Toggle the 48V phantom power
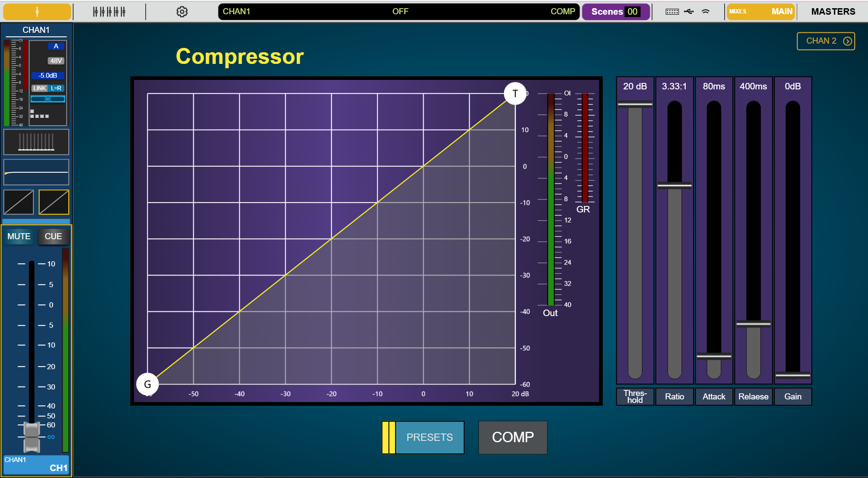This screenshot has height=478, width=868. click(56, 61)
